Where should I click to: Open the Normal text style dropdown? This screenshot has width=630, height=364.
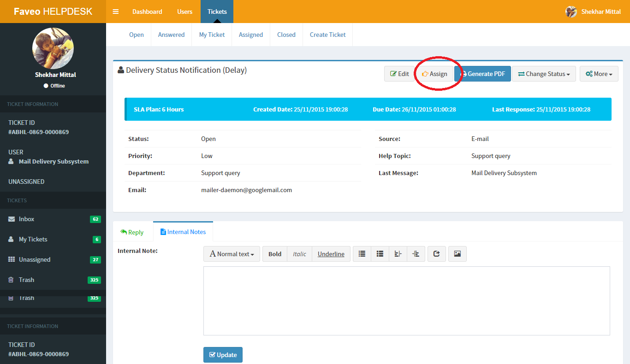pos(232,254)
